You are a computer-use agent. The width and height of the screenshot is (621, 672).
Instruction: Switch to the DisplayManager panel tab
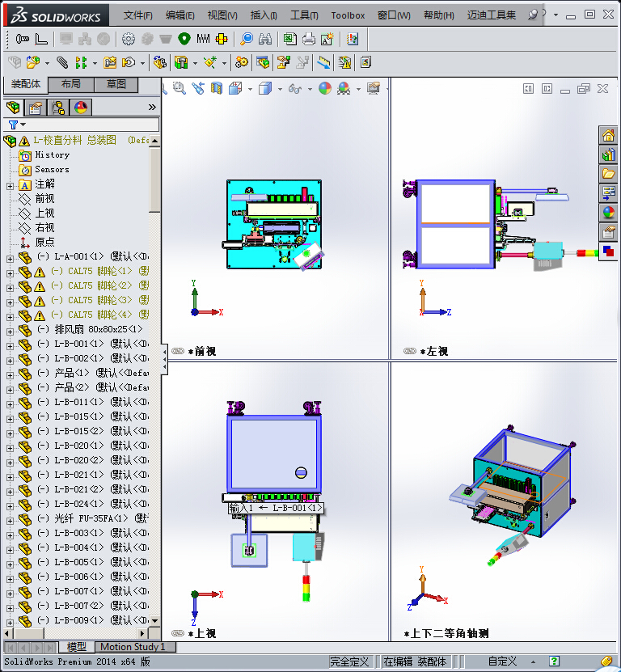[81, 107]
